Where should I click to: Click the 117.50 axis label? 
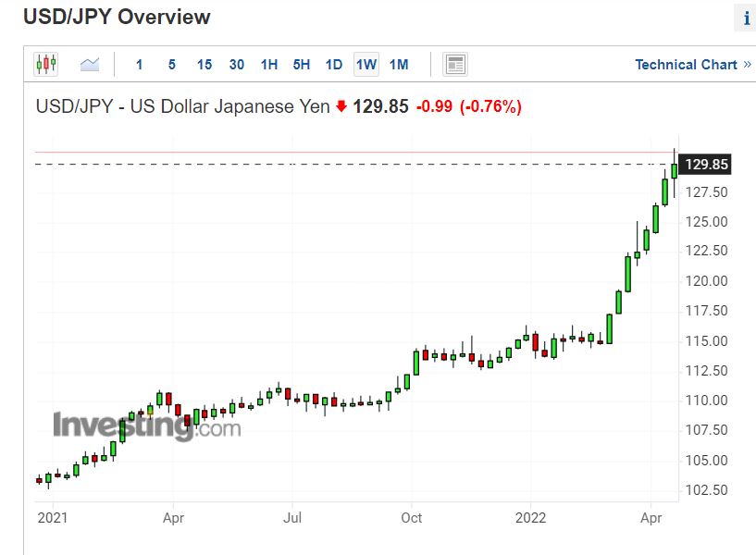(x=706, y=311)
